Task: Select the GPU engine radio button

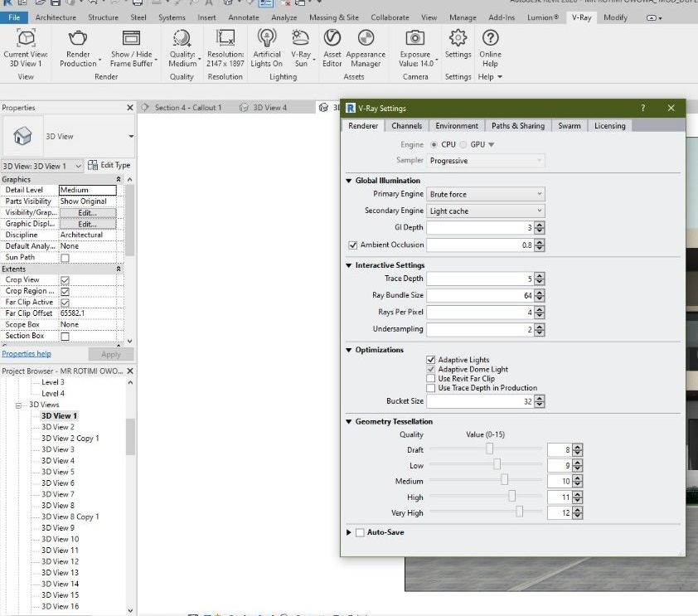Action: coord(463,144)
